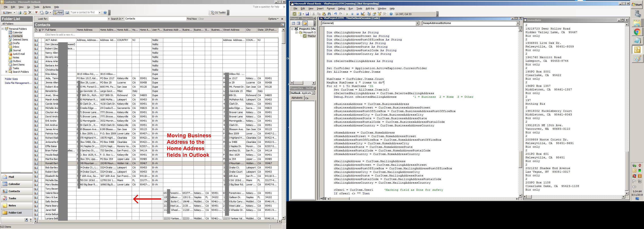
Task: Open the (General) object dropdown in code window
Action: tap(417, 23)
